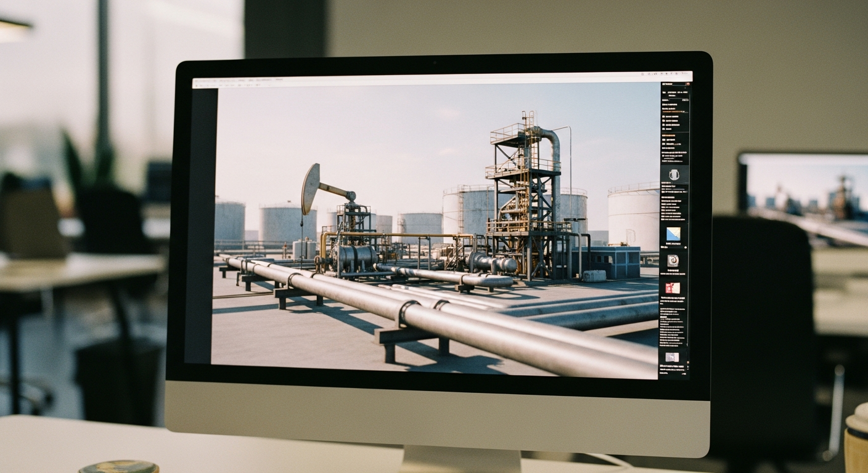Screen dimensions: 868x473
Task: Open the gray thumbnail at the panel bottom
Action: coord(672,357)
